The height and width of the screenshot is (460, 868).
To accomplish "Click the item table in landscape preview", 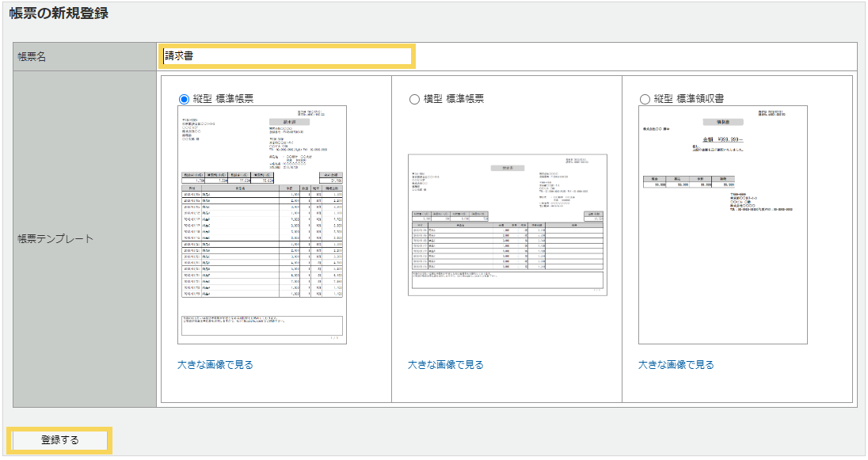I will coord(507,245).
